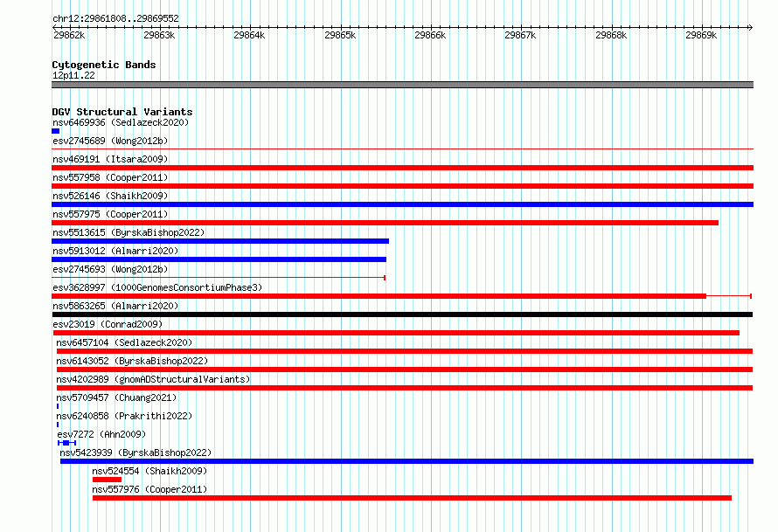The height and width of the screenshot is (532, 778).
Task: Open nsv5709457 (Chuang2021) label
Action: coord(116,397)
